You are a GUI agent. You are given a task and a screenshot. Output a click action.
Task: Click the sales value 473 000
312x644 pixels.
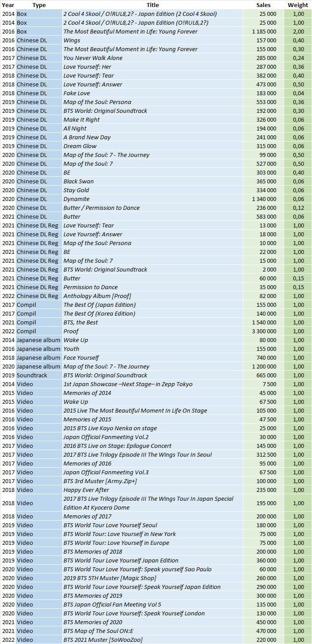(x=266, y=84)
